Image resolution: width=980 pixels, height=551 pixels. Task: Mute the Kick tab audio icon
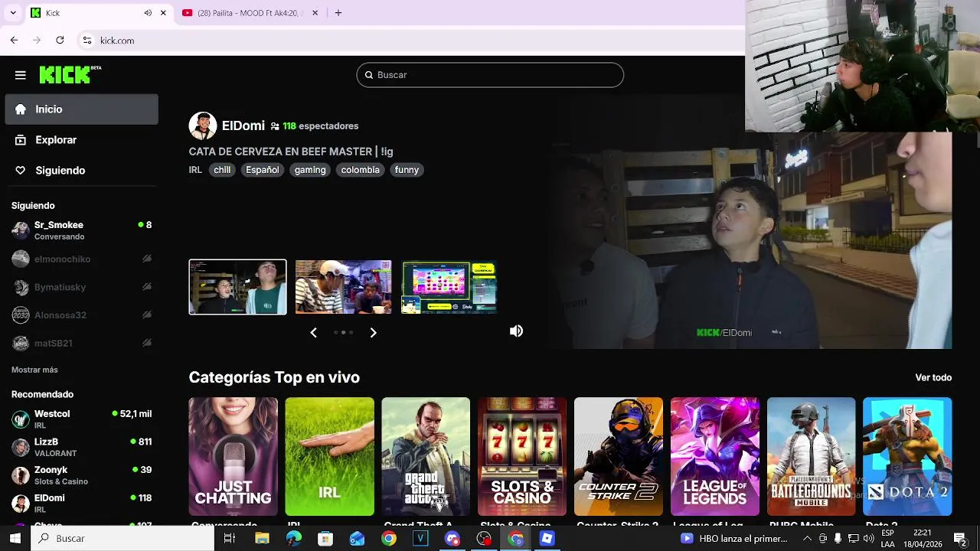click(148, 13)
